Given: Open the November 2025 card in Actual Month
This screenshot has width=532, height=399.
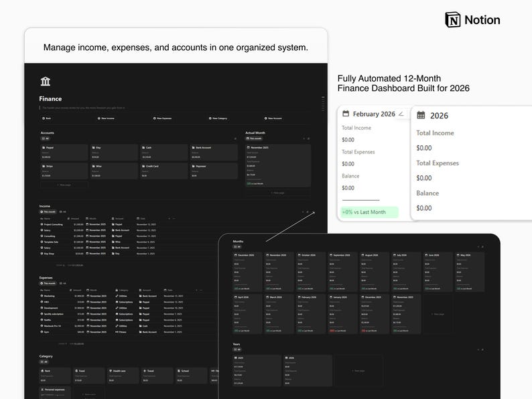Looking at the screenshot, I should (278, 165).
